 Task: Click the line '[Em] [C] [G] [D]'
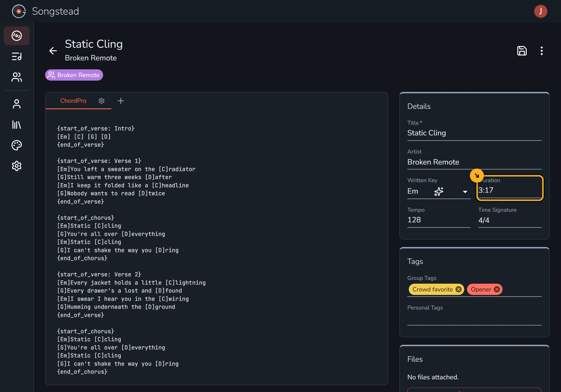pos(84,137)
